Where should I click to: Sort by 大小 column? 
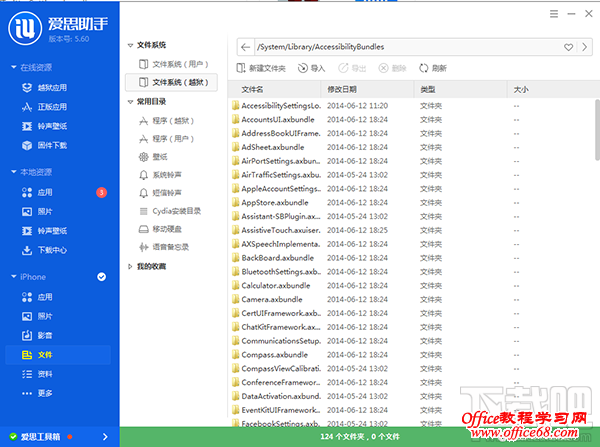(553, 90)
